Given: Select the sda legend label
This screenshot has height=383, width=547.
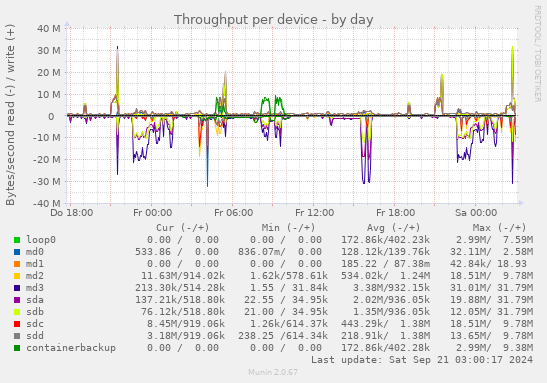Looking at the screenshot, I should [35, 300].
